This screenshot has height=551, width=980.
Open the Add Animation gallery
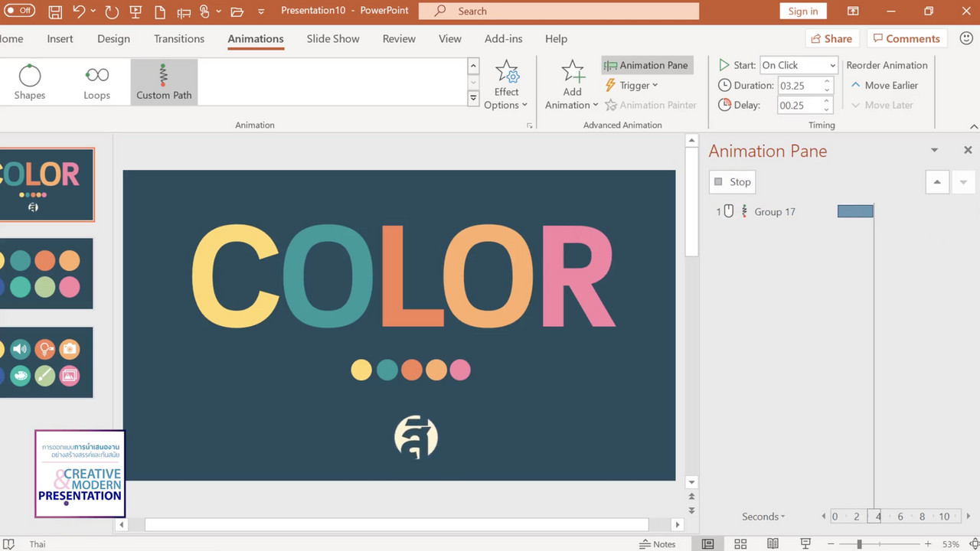pos(572,86)
